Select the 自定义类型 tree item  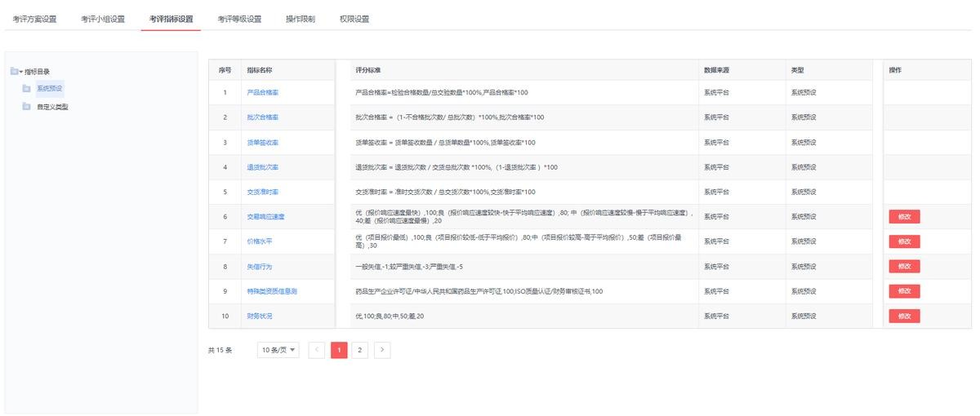point(52,106)
